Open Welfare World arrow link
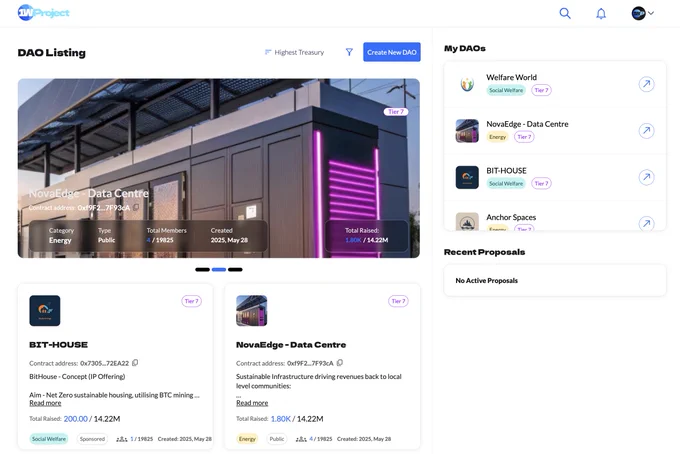The height and width of the screenshot is (454, 680). tap(646, 84)
